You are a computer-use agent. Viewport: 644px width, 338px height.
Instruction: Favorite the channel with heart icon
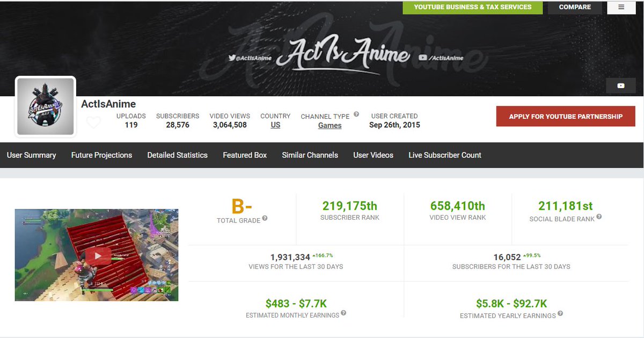point(93,123)
